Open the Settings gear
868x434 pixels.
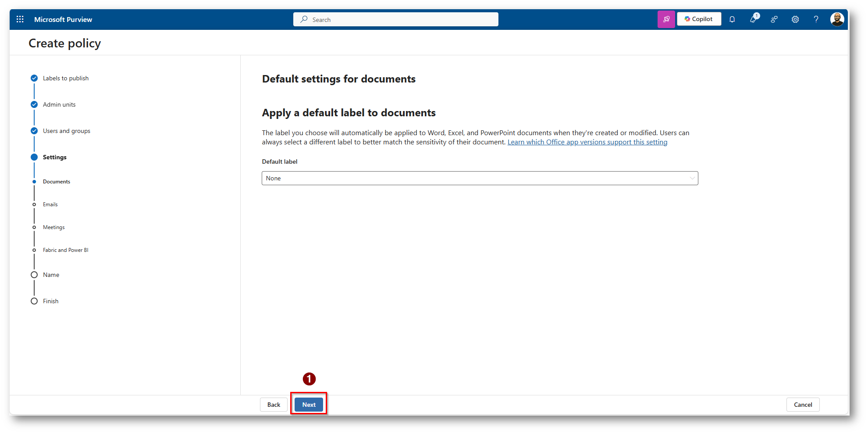795,19
